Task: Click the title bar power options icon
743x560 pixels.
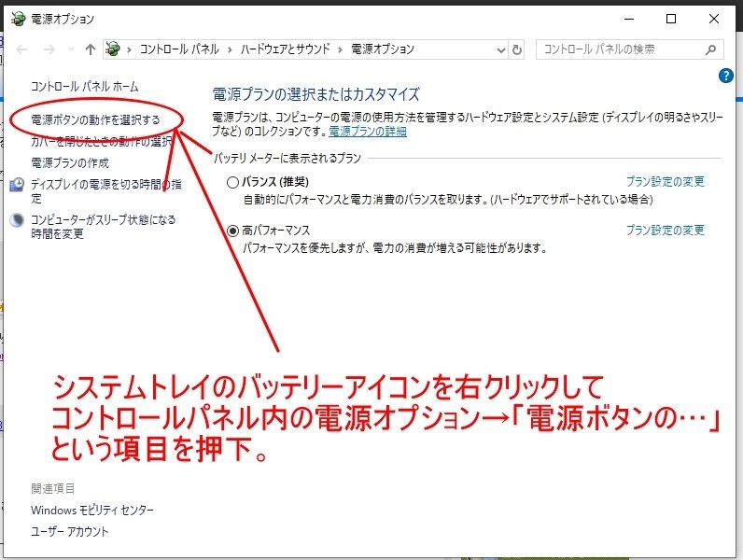Action: point(18,19)
